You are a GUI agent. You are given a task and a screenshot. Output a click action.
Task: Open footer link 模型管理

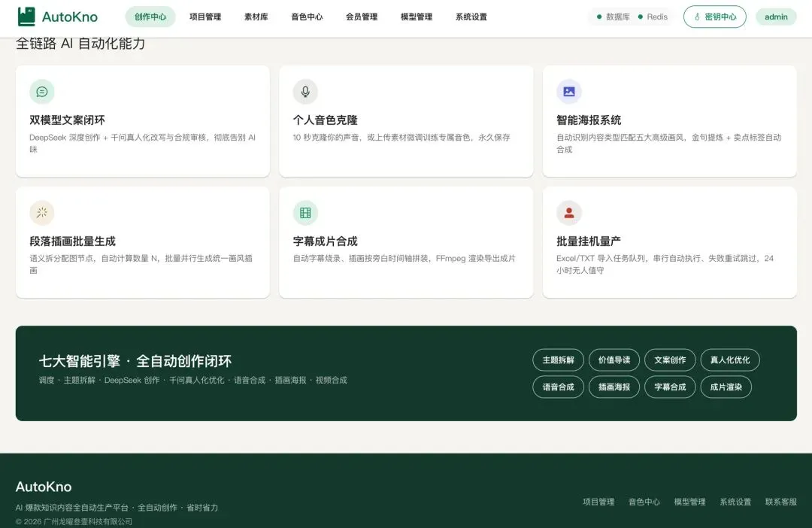(x=689, y=502)
